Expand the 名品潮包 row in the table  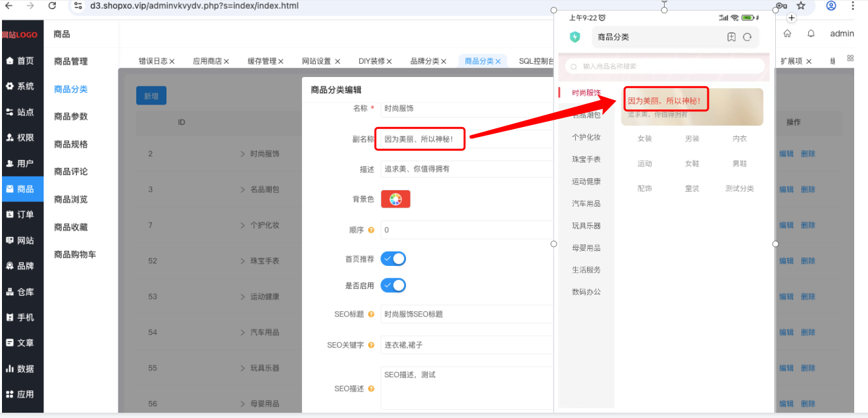pos(242,190)
